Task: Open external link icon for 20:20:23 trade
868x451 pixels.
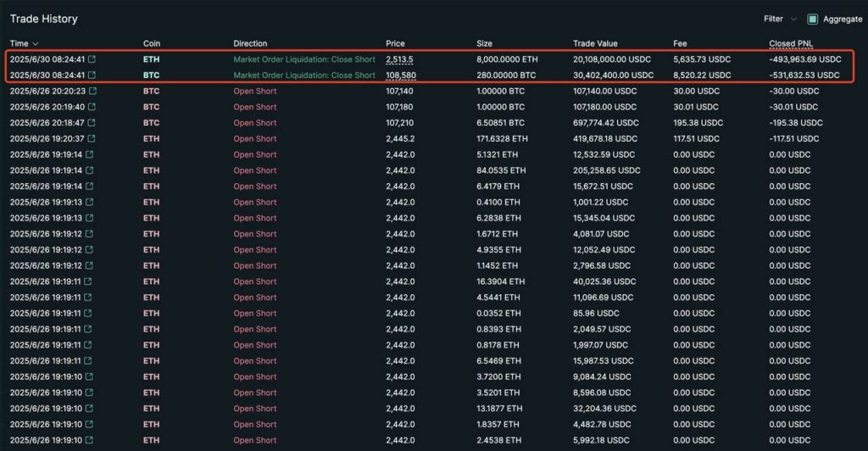Action: coord(92,91)
